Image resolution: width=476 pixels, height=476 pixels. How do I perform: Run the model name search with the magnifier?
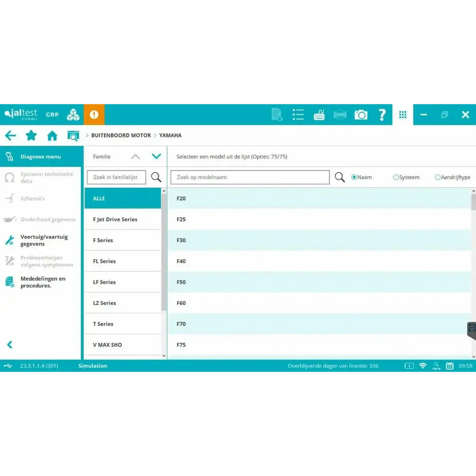point(340,177)
